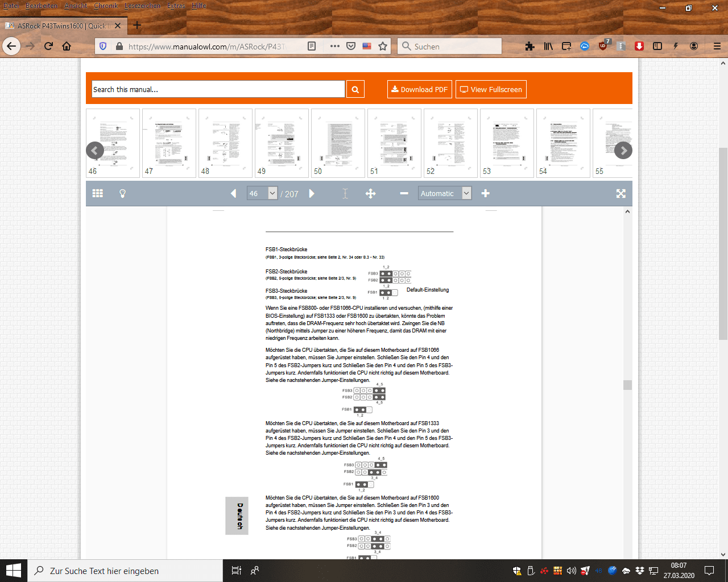Screen dimensions: 728x582
Task: Open the library bookshelf icon
Action: [548, 46]
